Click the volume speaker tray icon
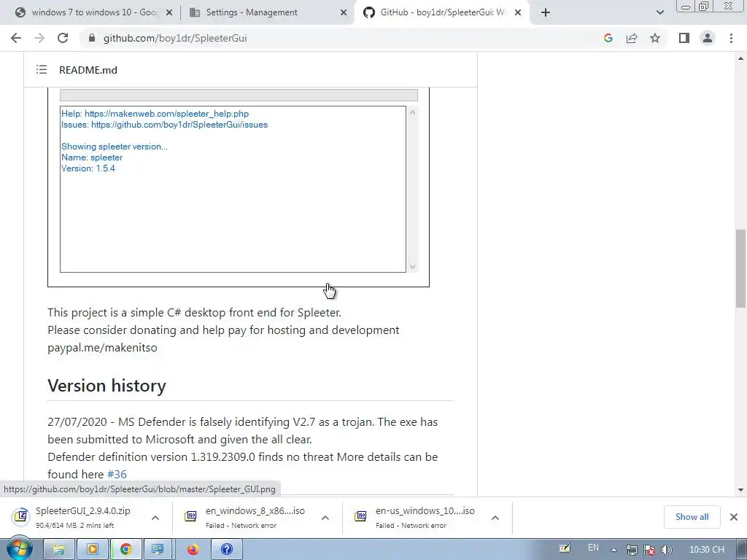Image resolution: width=747 pixels, height=560 pixels. [x=666, y=550]
